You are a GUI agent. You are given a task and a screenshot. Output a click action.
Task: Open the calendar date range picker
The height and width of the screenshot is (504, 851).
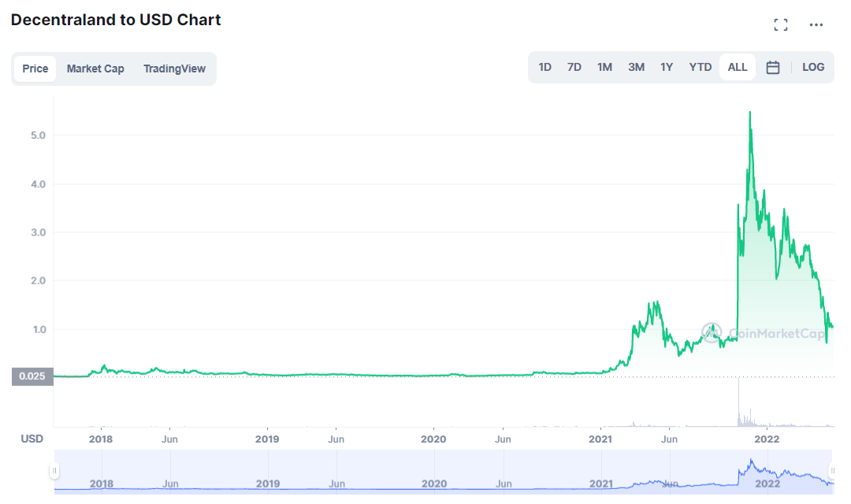pyautogui.click(x=773, y=67)
